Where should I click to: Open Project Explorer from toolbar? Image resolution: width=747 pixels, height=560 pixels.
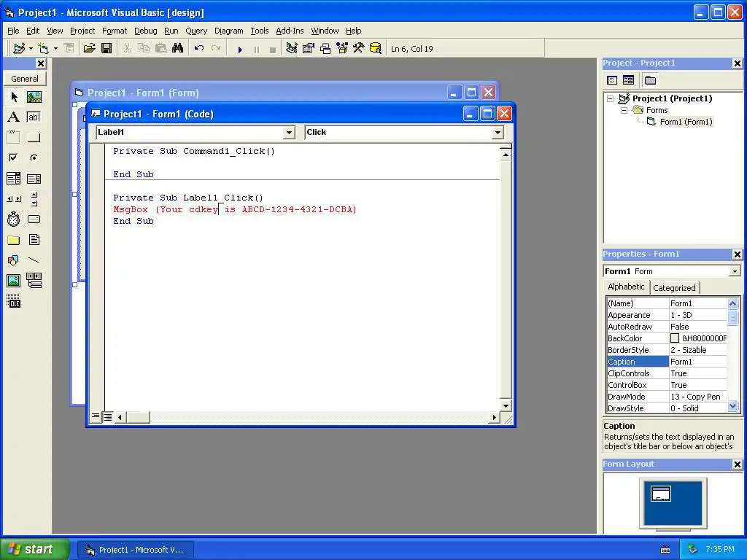coord(292,48)
